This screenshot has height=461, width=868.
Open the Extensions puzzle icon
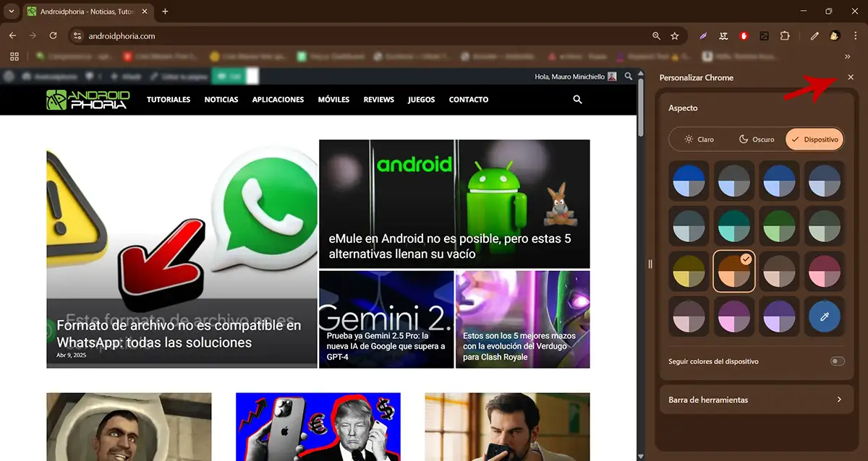(784, 35)
